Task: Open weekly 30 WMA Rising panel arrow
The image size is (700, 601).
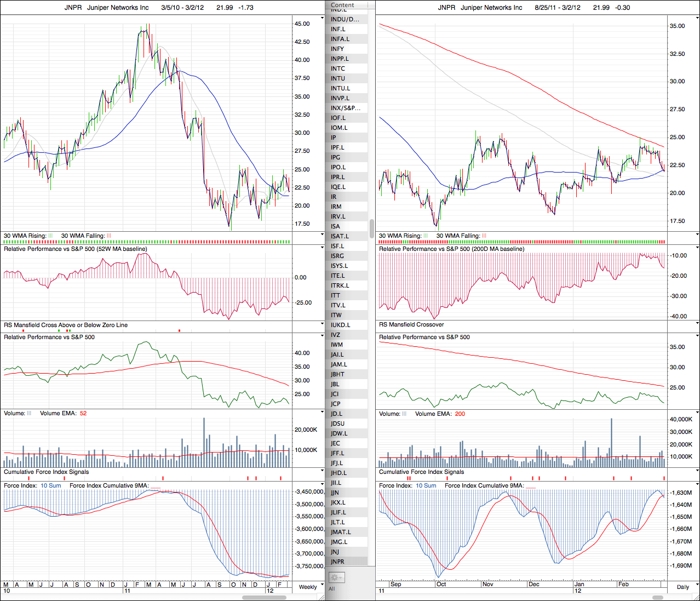Action: [x=322, y=235]
